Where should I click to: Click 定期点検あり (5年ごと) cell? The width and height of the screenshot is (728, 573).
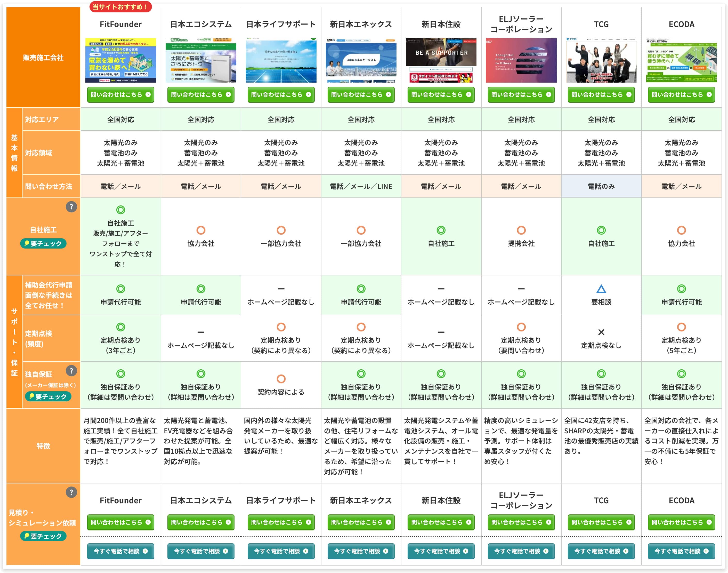coord(681,338)
